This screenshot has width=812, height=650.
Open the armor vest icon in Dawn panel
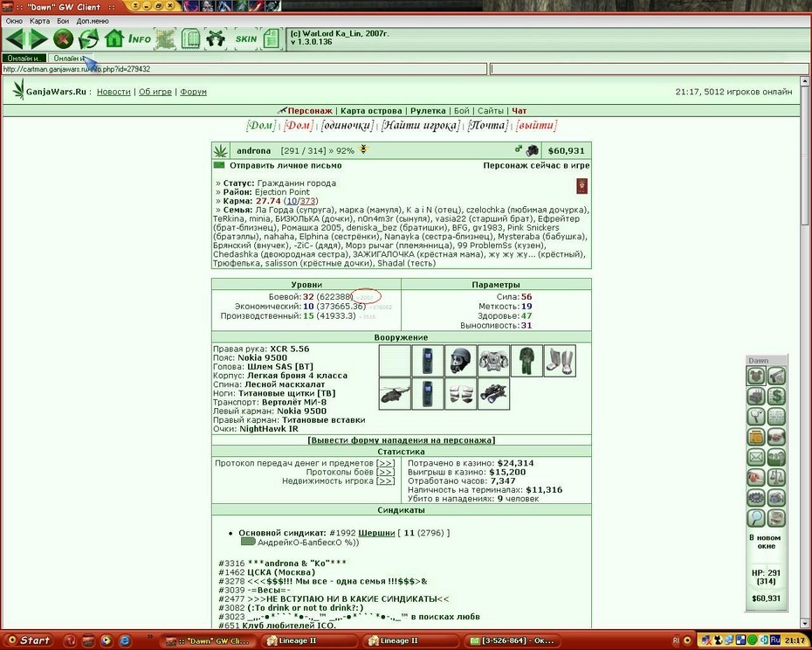(x=756, y=376)
